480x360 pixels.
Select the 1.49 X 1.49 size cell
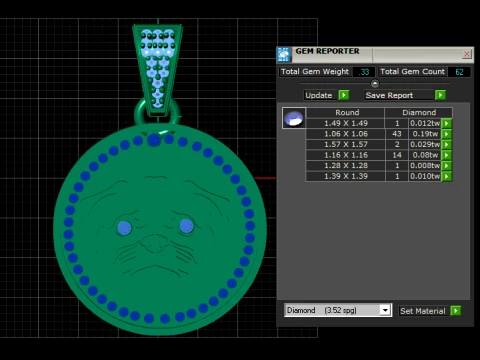346,123
